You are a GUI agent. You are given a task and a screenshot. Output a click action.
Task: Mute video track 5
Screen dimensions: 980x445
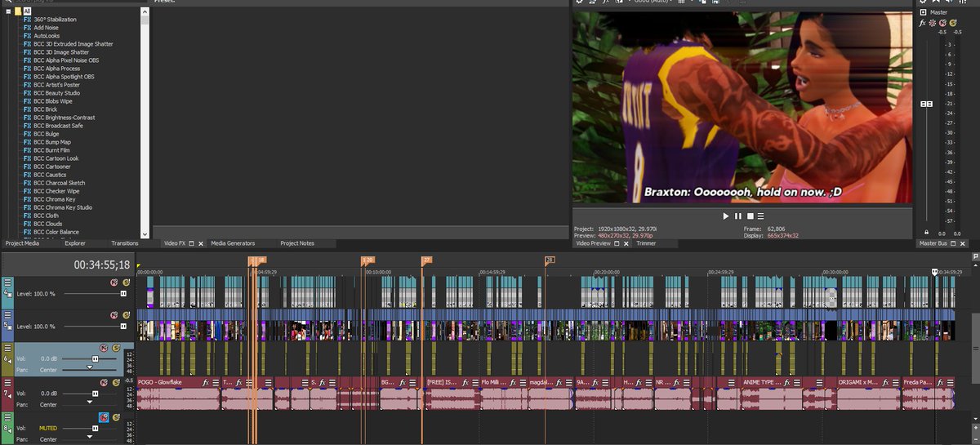click(115, 314)
